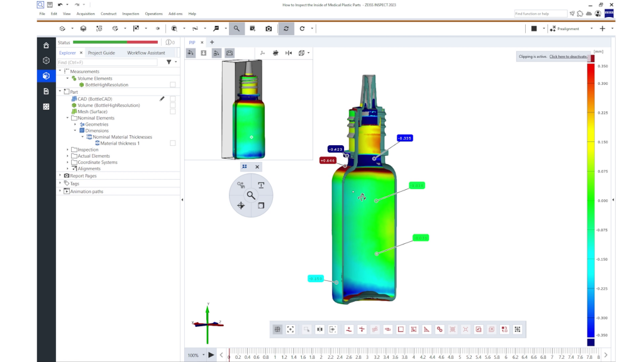Image resolution: width=644 pixels, height=362 pixels.
Task: Click the snapshot camera icon in the main toolbar
Action: click(269, 29)
